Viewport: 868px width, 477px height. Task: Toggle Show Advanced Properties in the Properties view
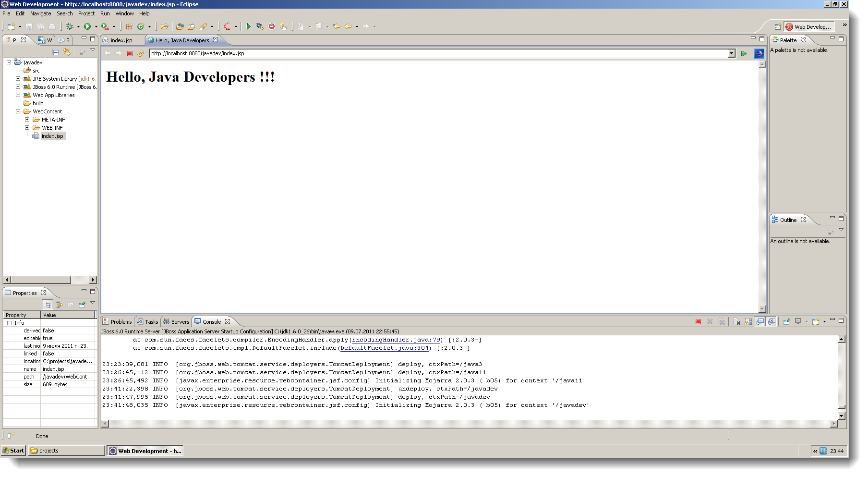(x=59, y=305)
